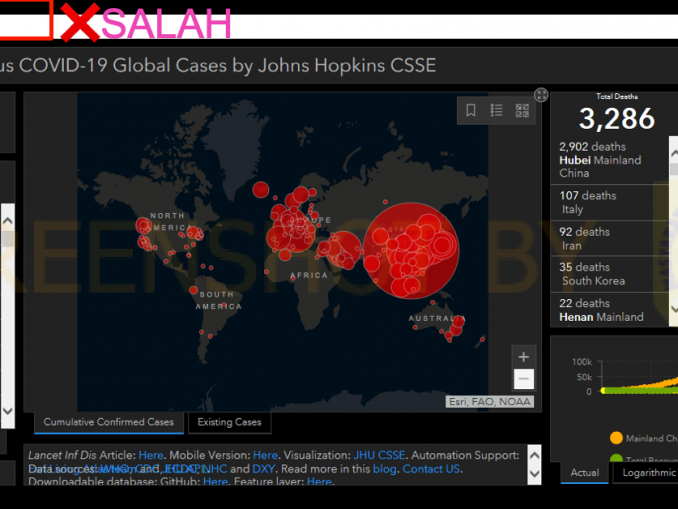Click the 100k chart axis label
Image resolution: width=678 pixels, height=509 pixels.
pyautogui.click(x=582, y=362)
